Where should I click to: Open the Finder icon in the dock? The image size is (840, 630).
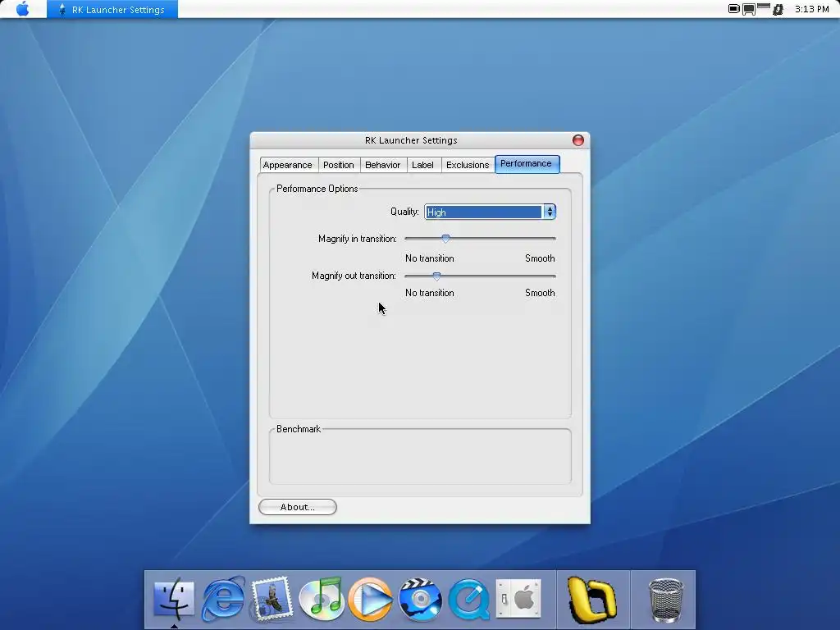(x=174, y=599)
